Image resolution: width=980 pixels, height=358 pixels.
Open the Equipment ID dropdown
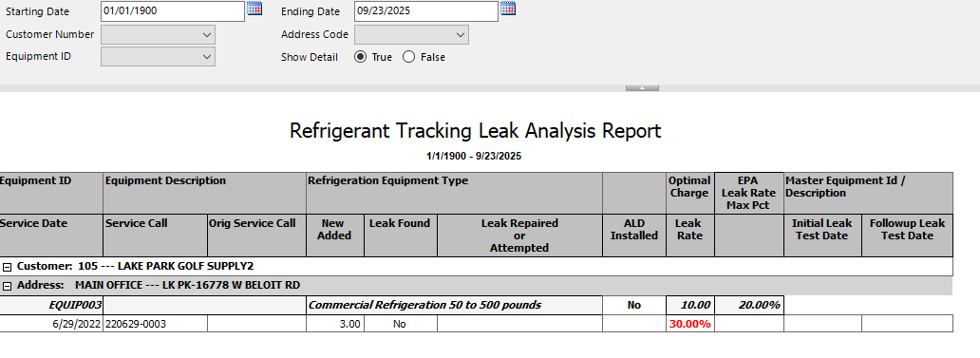[159, 56]
